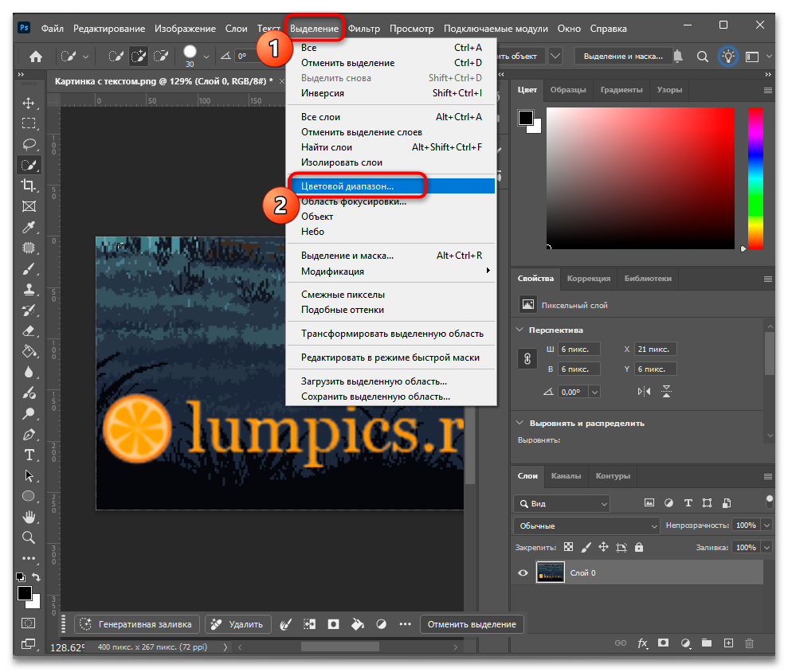The image size is (788, 672).
Task: Select the Crop tool
Action: coord(29,186)
